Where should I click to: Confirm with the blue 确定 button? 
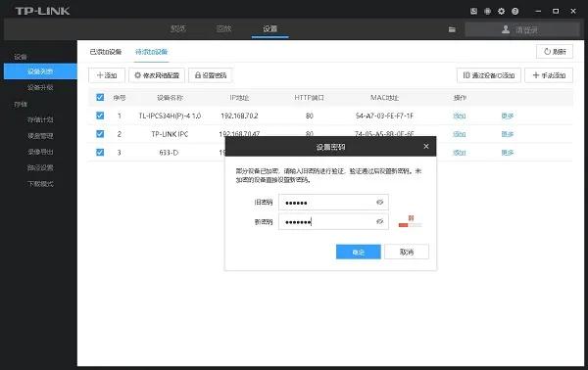click(358, 252)
